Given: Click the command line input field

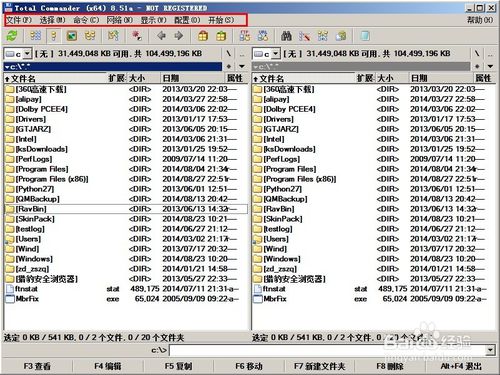Looking at the screenshot, I should point(328,350).
